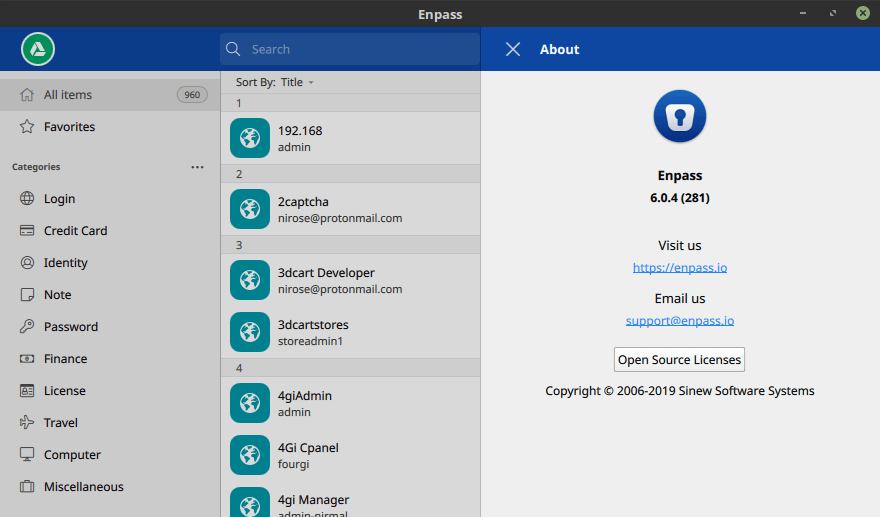Open the 4giAdmin item title

pyautogui.click(x=305, y=395)
